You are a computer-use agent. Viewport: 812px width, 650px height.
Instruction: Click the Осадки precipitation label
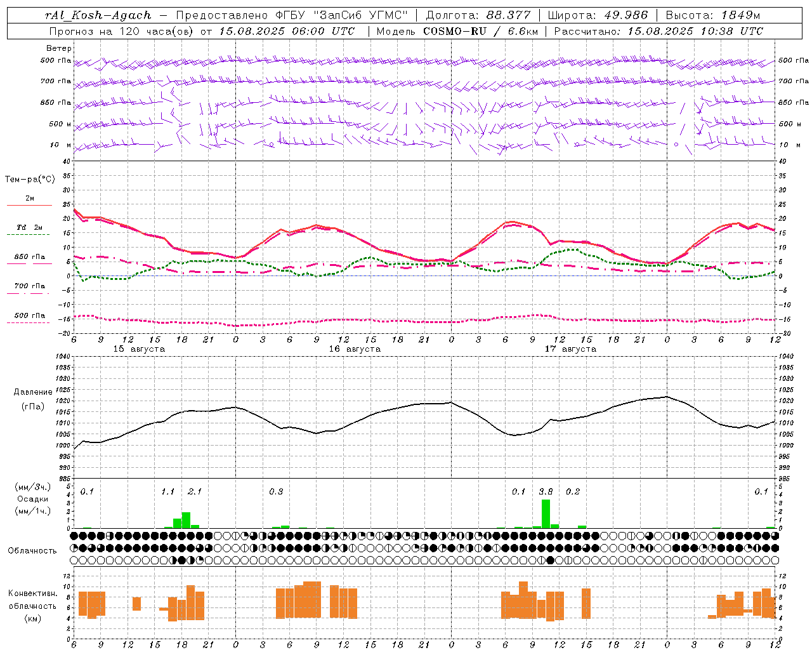pyautogui.click(x=33, y=499)
